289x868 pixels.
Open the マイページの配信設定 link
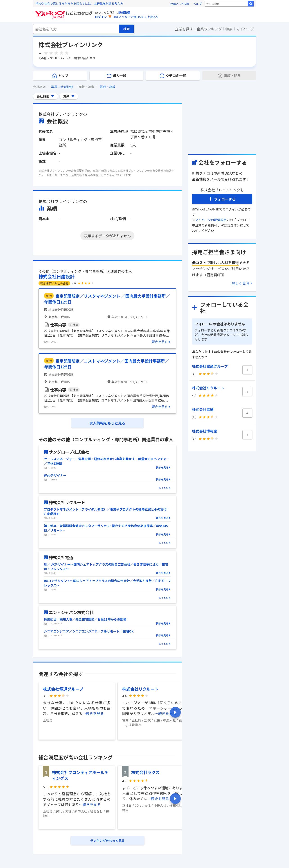211,220
